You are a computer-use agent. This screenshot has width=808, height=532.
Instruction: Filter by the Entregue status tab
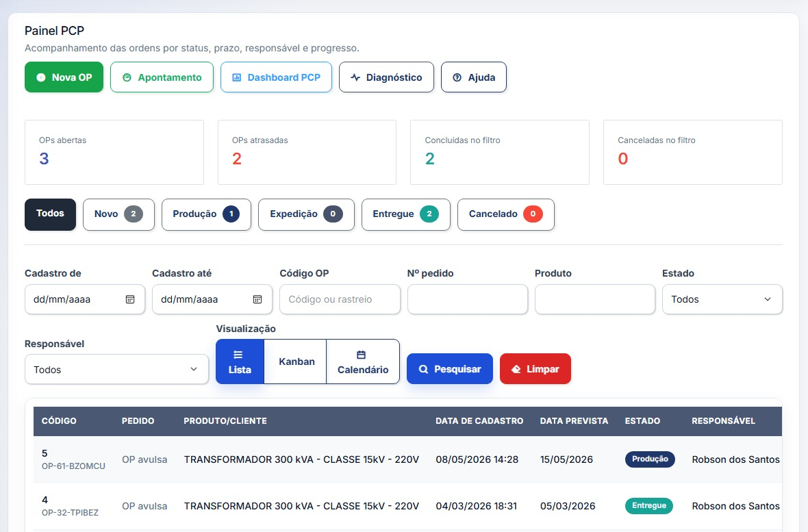click(x=406, y=214)
